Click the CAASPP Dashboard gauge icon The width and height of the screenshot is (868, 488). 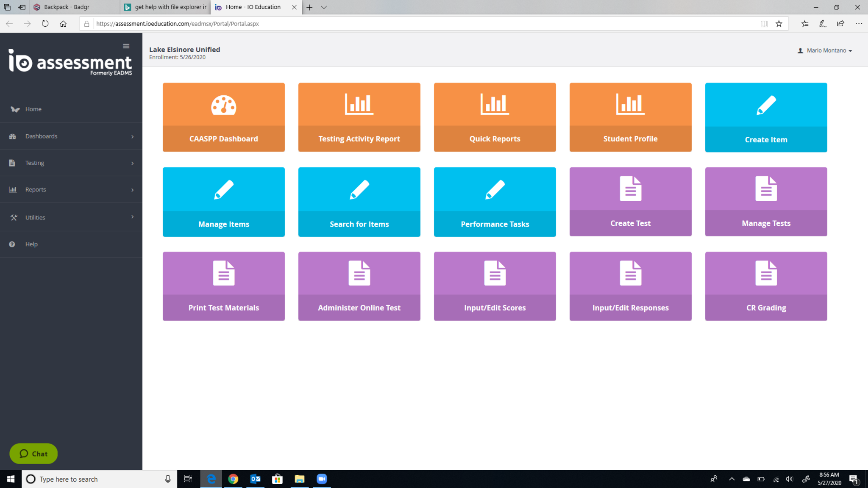(223, 105)
